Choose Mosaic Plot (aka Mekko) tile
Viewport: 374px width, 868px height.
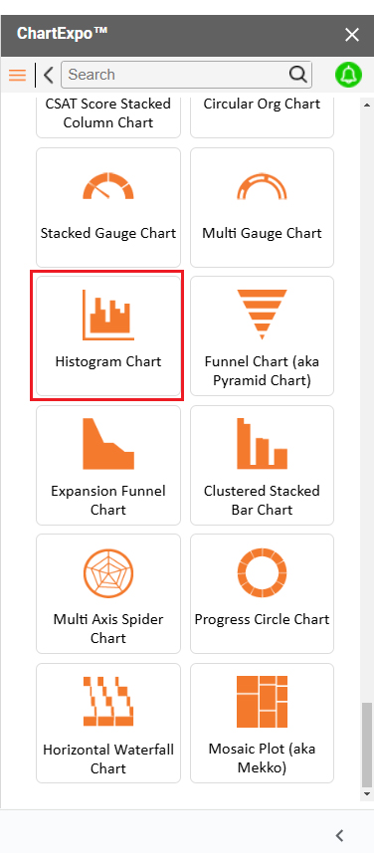(263, 724)
